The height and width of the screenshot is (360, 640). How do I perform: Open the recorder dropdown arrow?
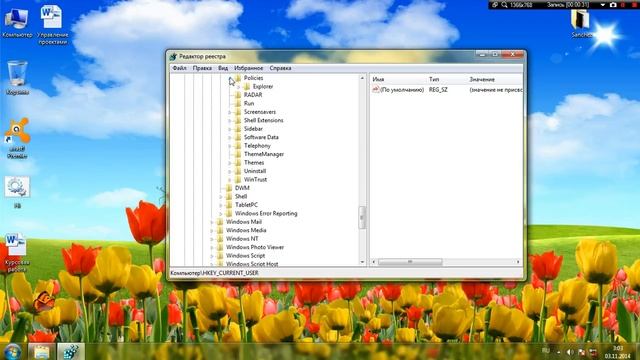(x=602, y=5)
